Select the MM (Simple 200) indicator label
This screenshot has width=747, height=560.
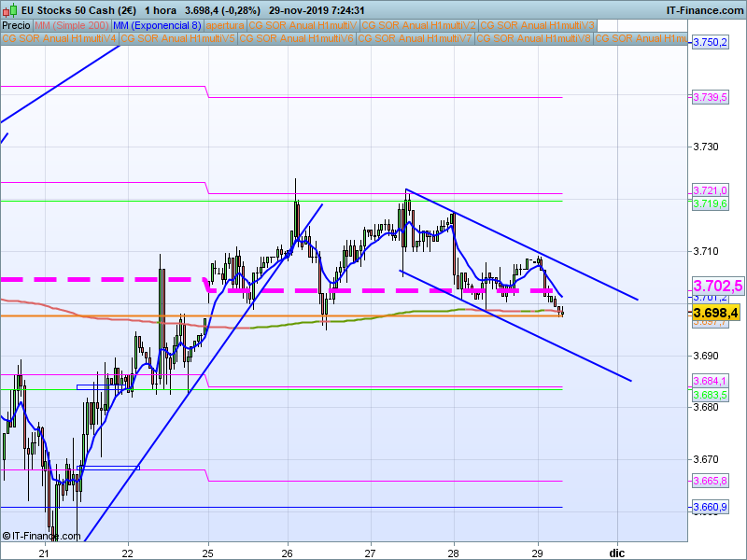tap(71, 25)
